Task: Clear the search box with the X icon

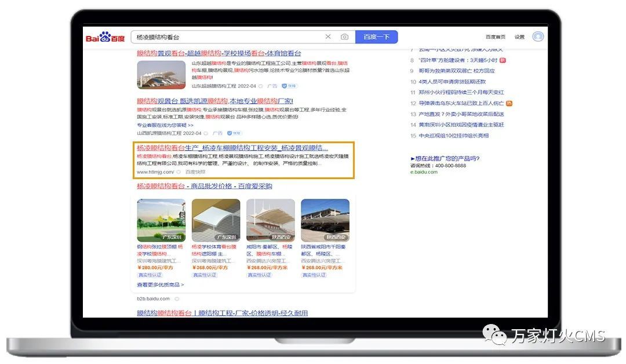Action: click(x=328, y=37)
